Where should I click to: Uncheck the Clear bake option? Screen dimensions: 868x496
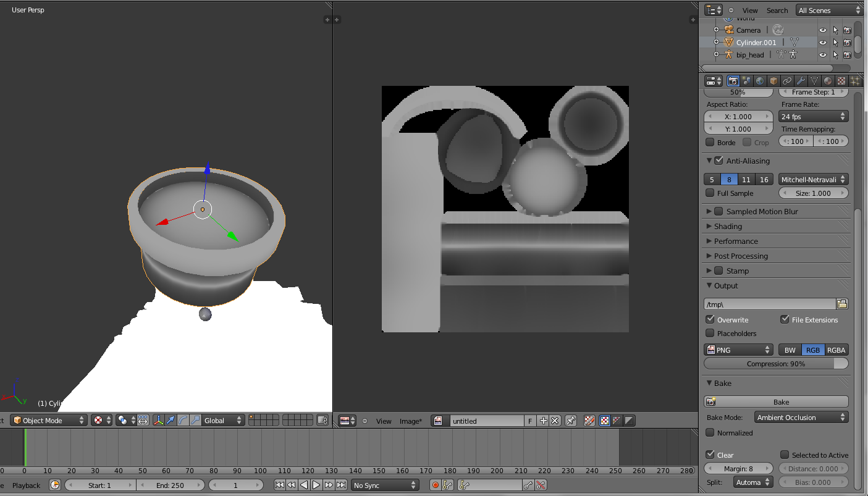[710, 455]
